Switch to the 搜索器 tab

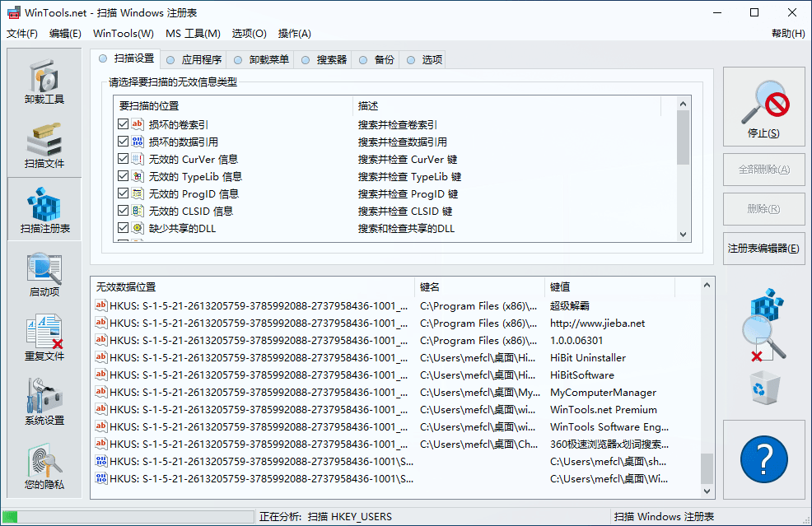[x=324, y=59]
